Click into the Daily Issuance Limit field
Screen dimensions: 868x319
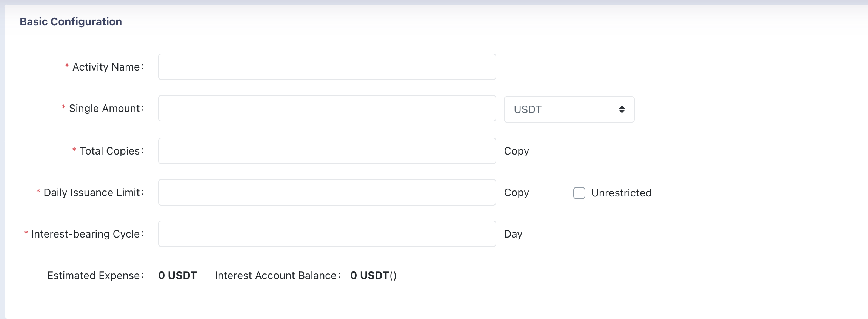coord(327,192)
